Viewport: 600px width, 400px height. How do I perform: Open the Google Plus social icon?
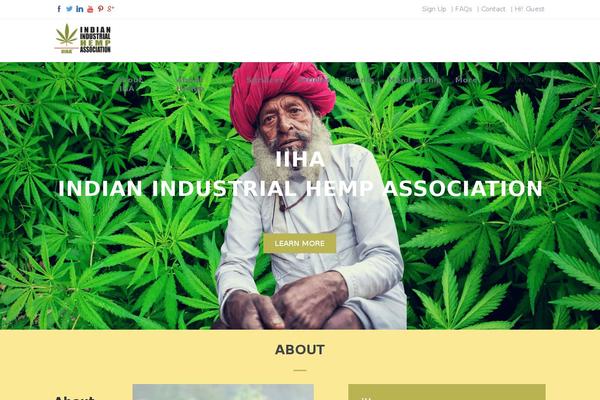[111, 9]
